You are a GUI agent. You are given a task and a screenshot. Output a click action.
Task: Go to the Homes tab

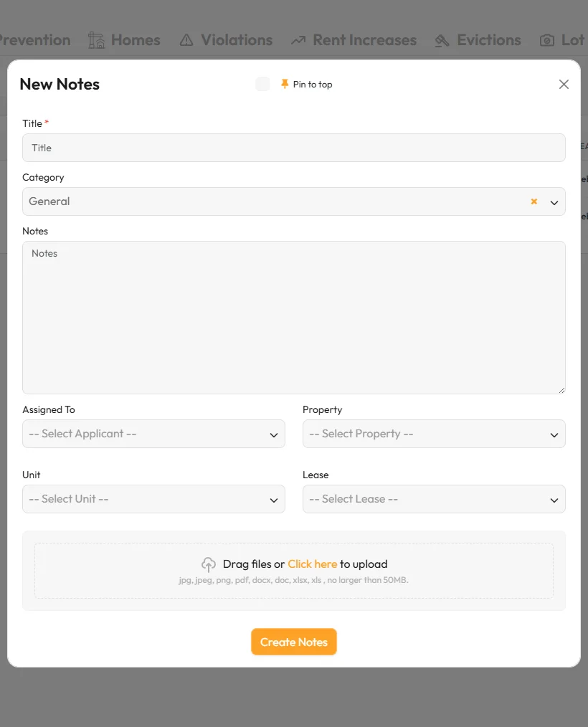tap(124, 40)
